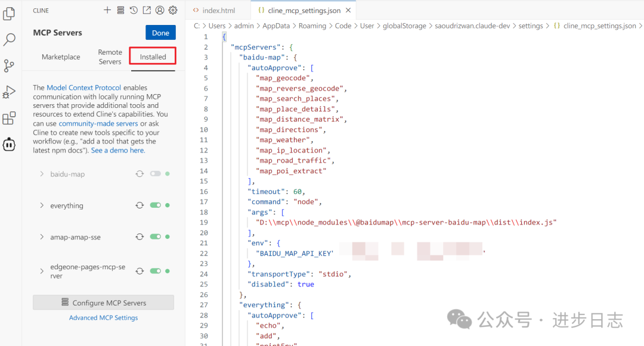The image size is (644, 346).
Task: Click the "timeout": 60 line
Action: point(277,191)
